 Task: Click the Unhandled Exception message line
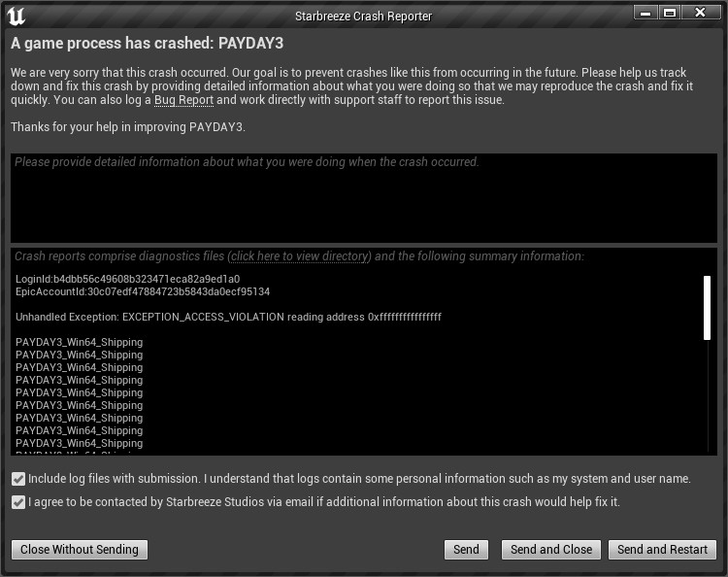228,317
